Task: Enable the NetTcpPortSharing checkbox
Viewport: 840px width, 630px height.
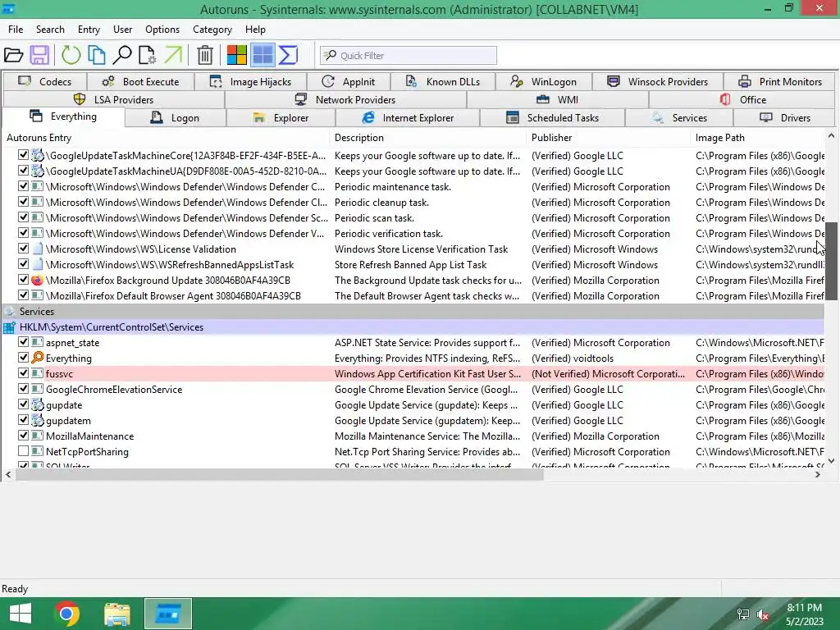Action: tap(23, 451)
